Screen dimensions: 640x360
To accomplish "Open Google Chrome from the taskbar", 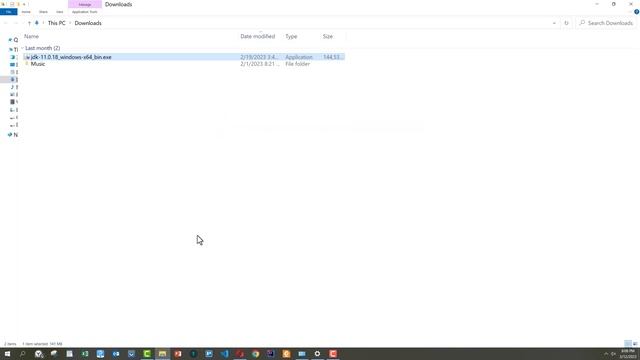I will 256,354.
